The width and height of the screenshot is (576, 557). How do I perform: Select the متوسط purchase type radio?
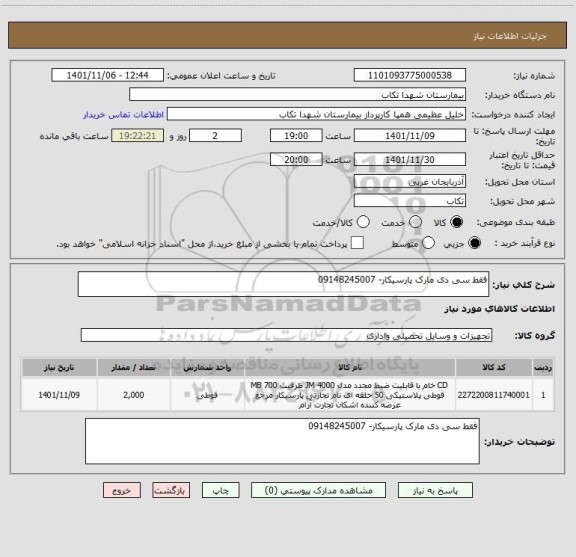pyautogui.click(x=428, y=243)
